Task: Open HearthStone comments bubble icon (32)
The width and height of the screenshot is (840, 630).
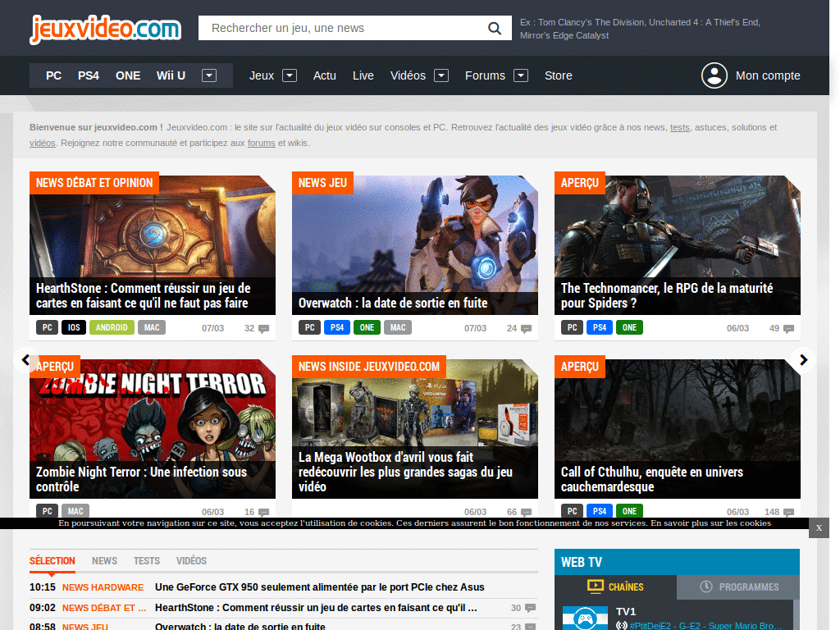Action: (x=263, y=329)
